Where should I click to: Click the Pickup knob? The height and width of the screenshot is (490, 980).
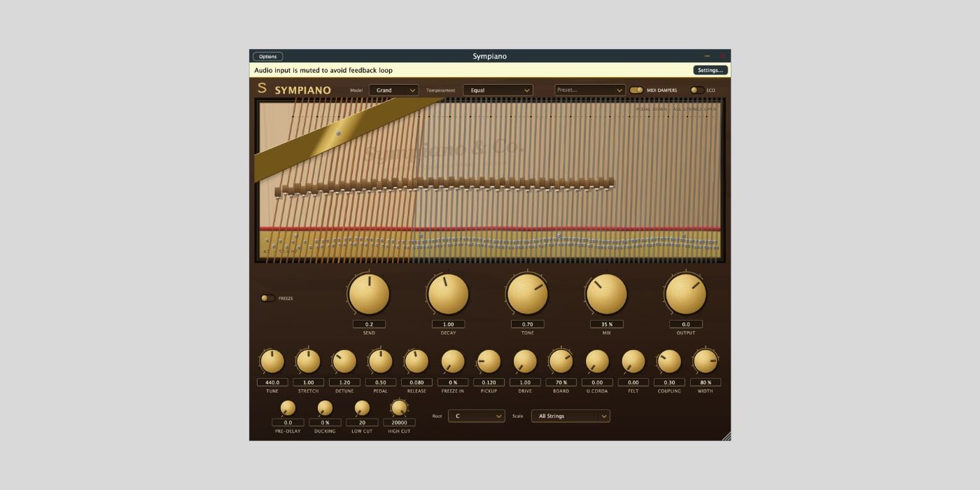pyautogui.click(x=489, y=362)
